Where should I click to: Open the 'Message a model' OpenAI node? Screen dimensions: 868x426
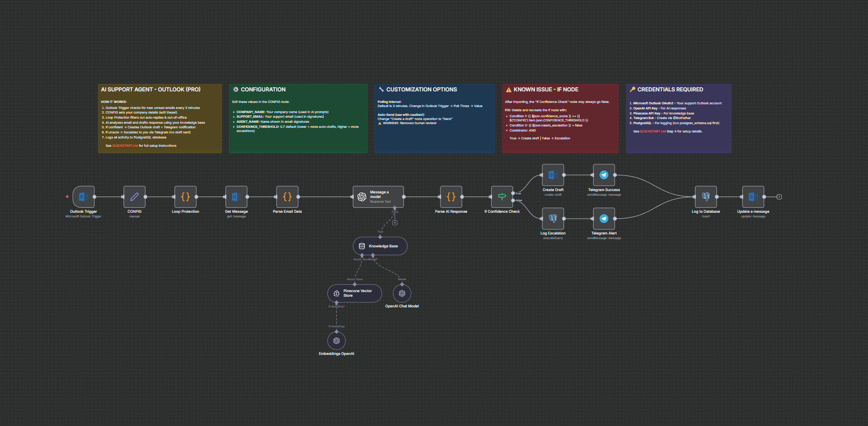point(378,197)
